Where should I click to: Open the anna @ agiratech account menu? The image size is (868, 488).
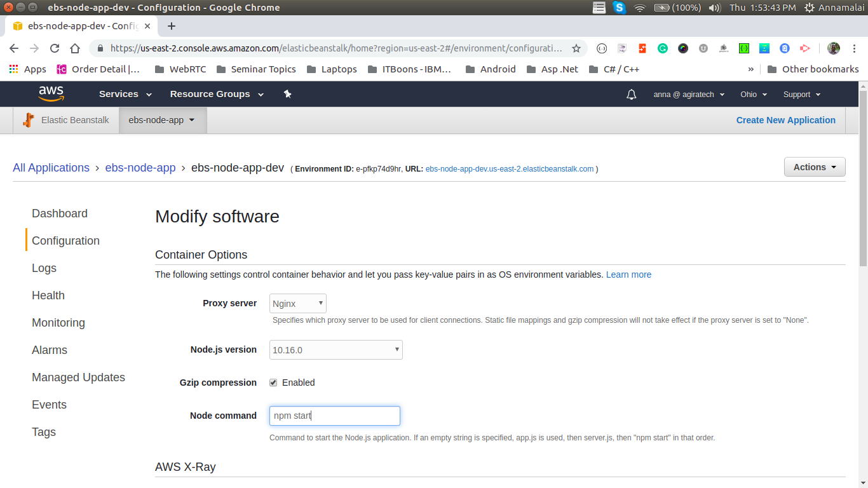689,94
